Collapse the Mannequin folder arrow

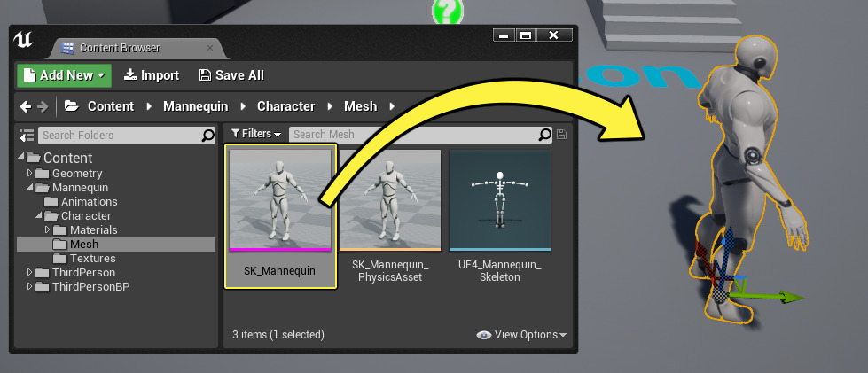[x=30, y=188]
